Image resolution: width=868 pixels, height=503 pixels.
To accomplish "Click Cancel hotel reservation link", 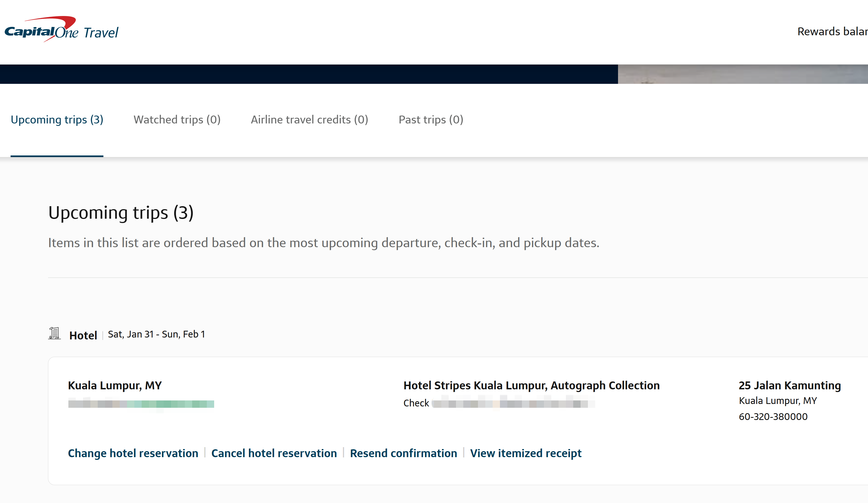I will 274,453.
